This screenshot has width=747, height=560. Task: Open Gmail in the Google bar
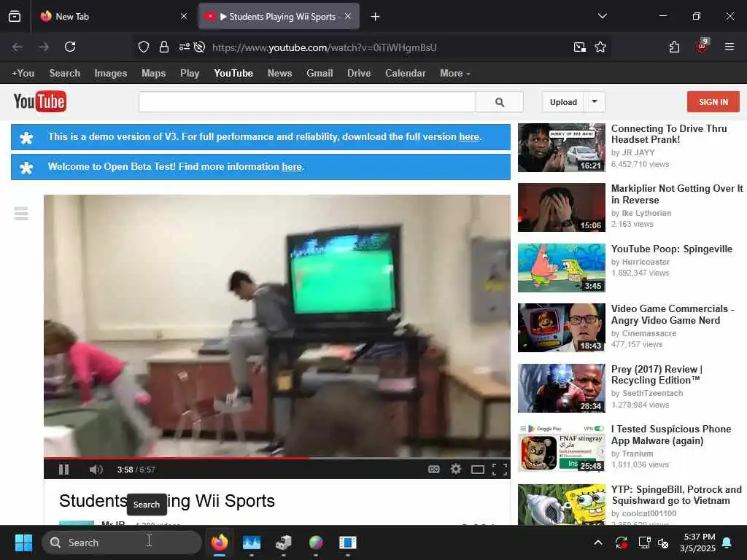pyautogui.click(x=320, y=74)
